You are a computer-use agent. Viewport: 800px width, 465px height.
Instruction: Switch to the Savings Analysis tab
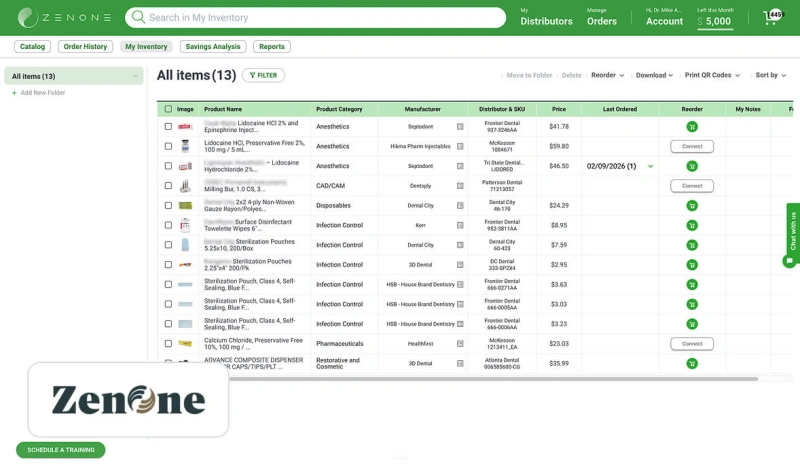(213, 47)
